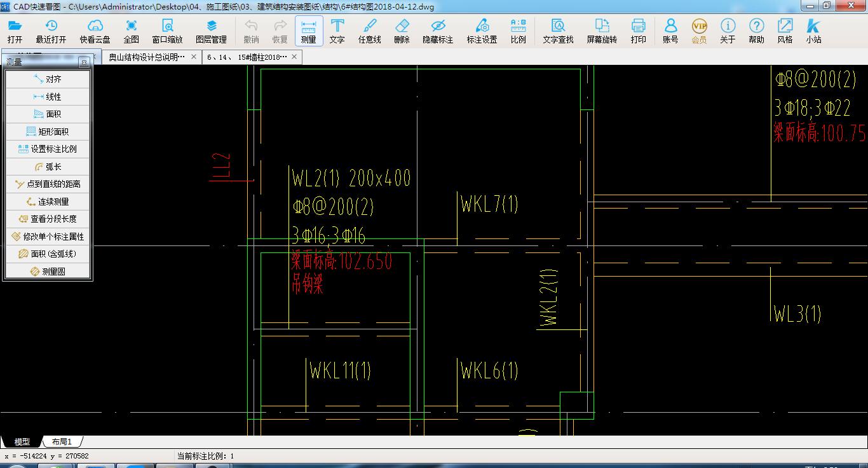
Task: Open the 关于 about dialog
Action: 728,31
